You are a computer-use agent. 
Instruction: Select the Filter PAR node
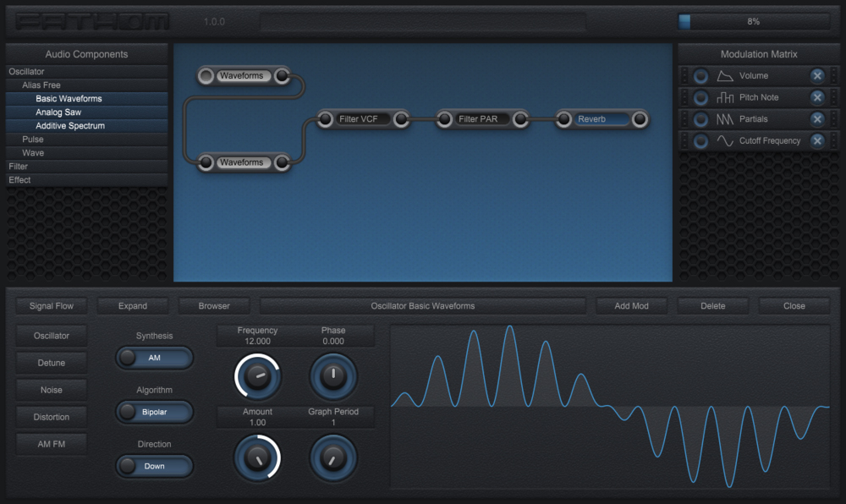[x=482, y=119]
